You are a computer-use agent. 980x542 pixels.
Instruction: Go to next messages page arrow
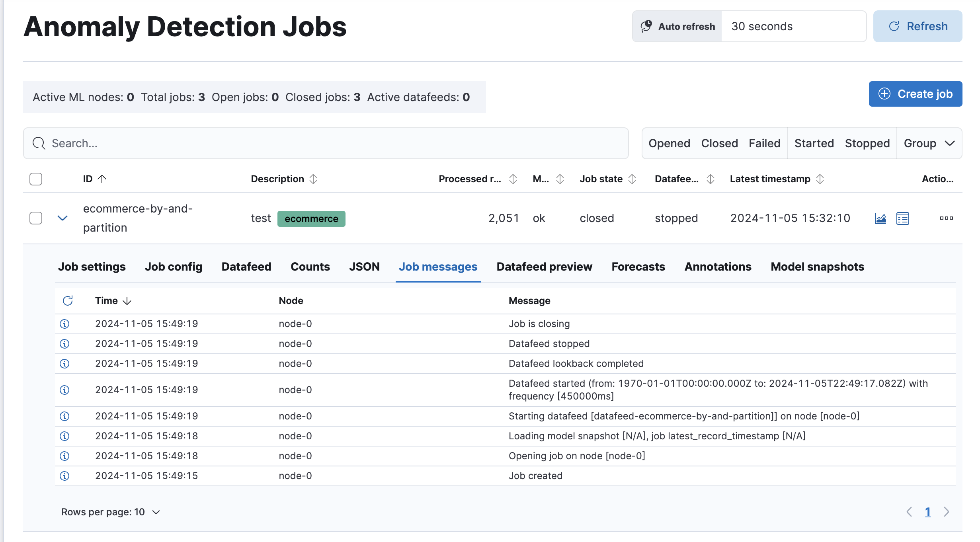(x=947, y=512)
